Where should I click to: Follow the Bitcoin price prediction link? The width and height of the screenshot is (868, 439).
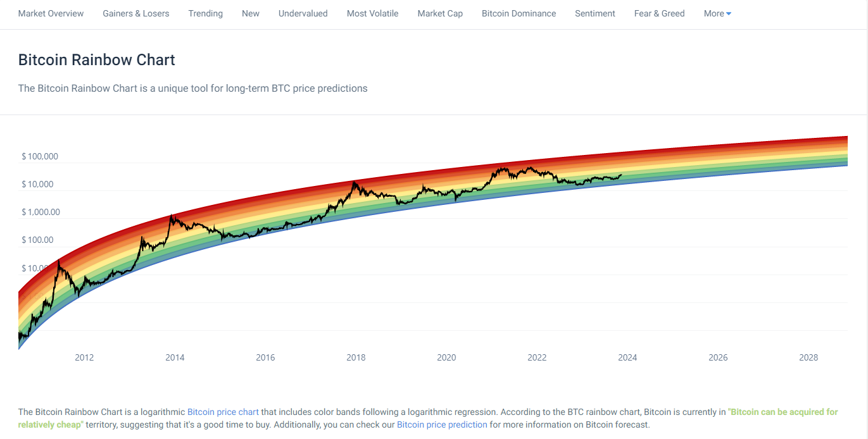442,424
